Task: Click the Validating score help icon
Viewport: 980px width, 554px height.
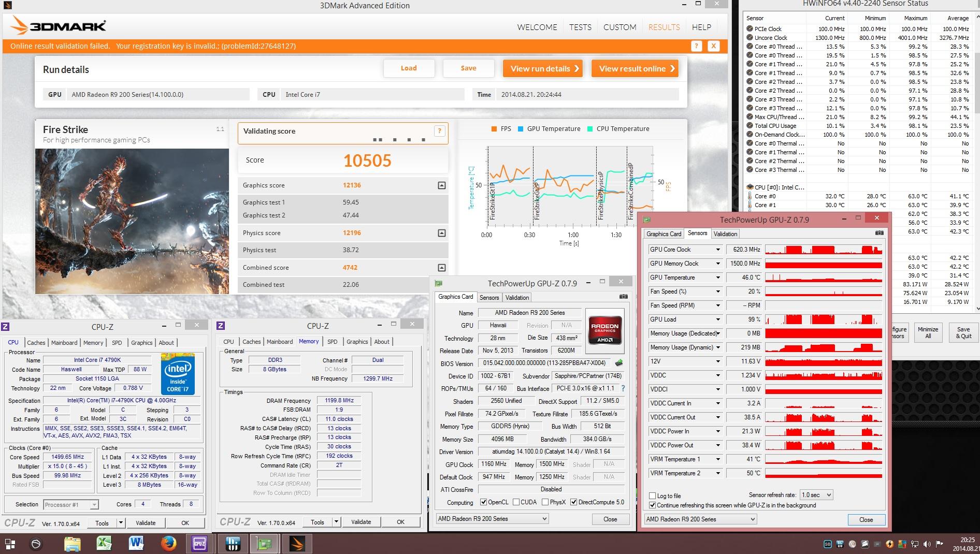Action: (439, 131)
